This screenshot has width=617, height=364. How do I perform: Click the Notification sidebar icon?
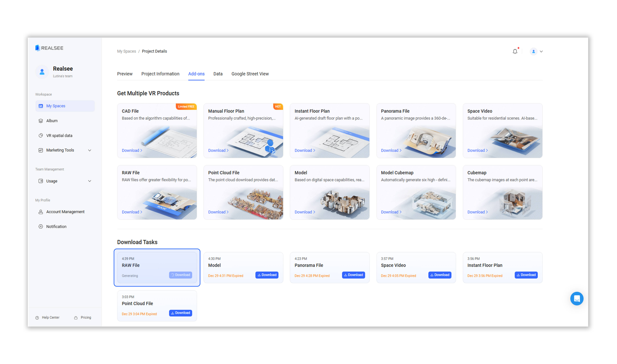pos(41,226)
